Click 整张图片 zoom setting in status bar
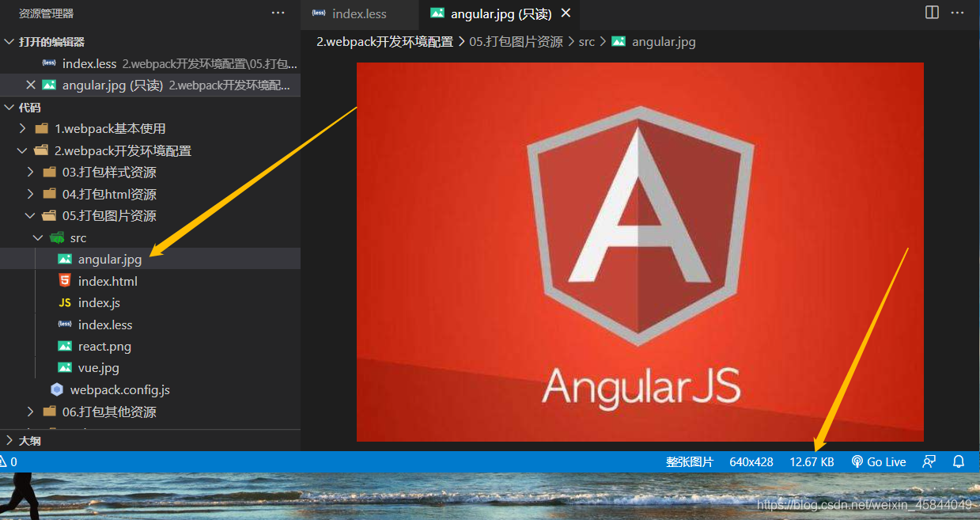 tap(690, 461)
